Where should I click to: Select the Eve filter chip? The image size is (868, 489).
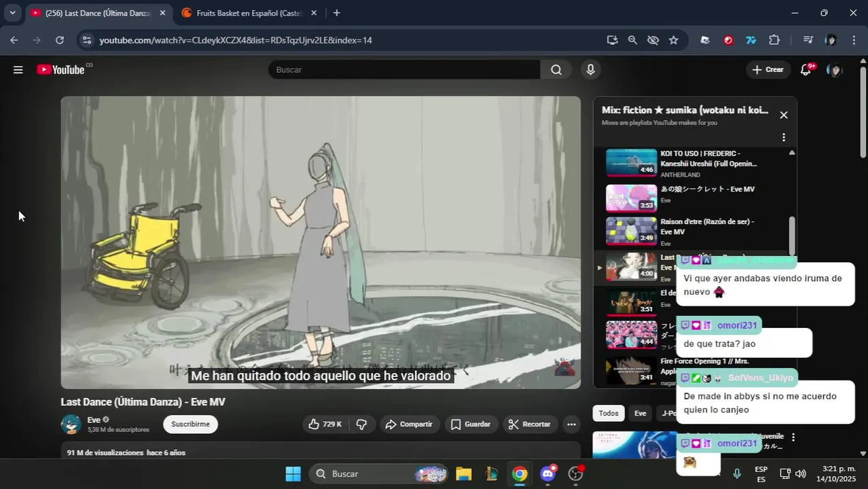click(640, 413)
